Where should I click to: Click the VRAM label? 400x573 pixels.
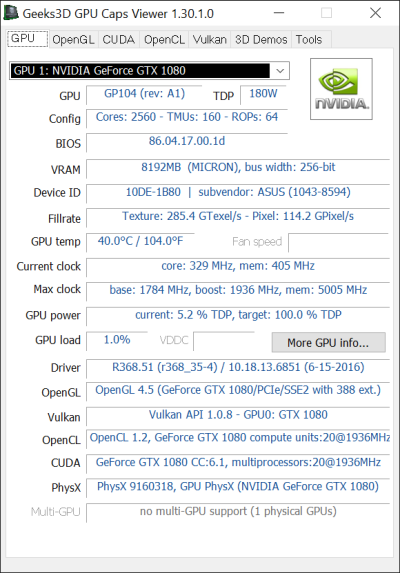66,170
